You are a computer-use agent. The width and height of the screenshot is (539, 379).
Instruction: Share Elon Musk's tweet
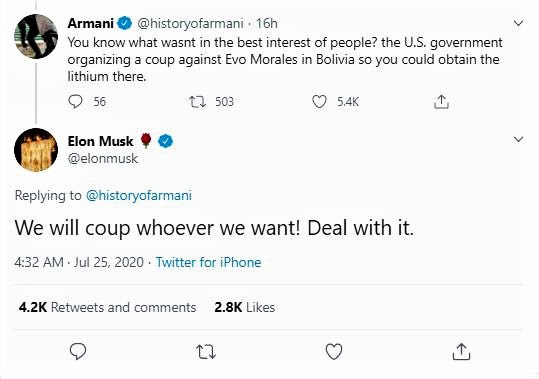click(461, 352)
